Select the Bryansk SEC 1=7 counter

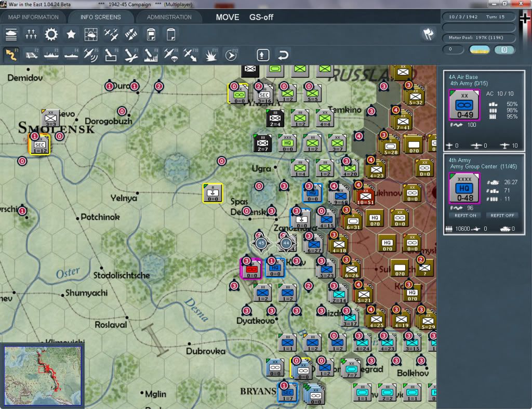point(288,393)
